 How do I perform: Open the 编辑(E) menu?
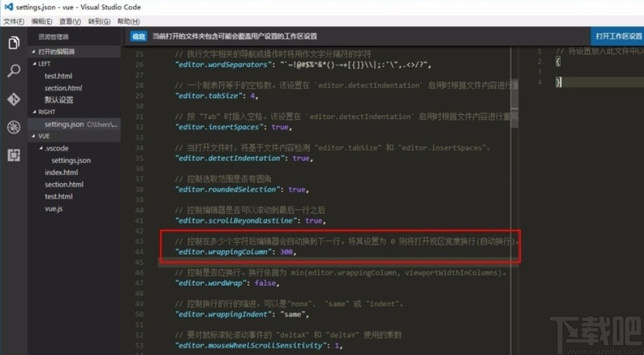pos(42,21)
